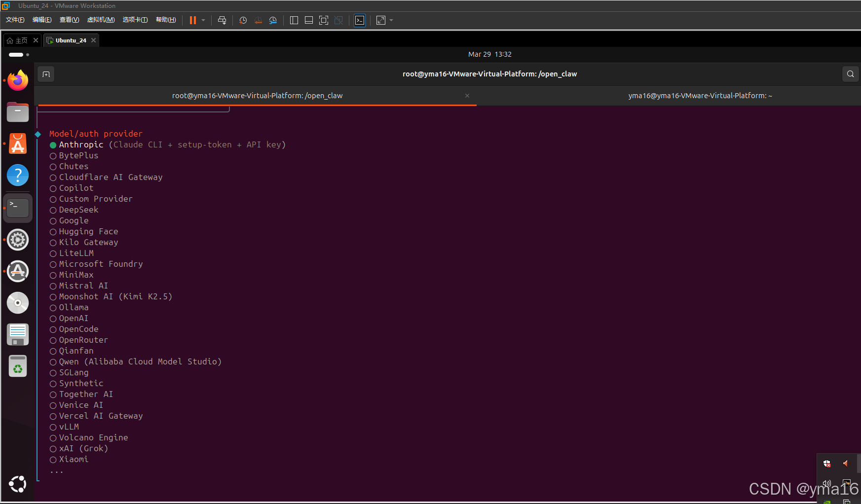
Task: Open the Trash dock icon
Action: click(18, 366)
